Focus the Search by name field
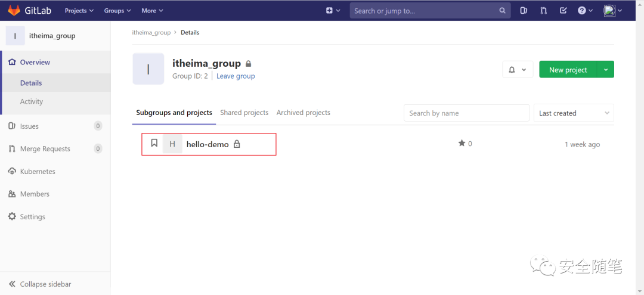This screenshot has width=644, height=295. [x=466, y=113]
